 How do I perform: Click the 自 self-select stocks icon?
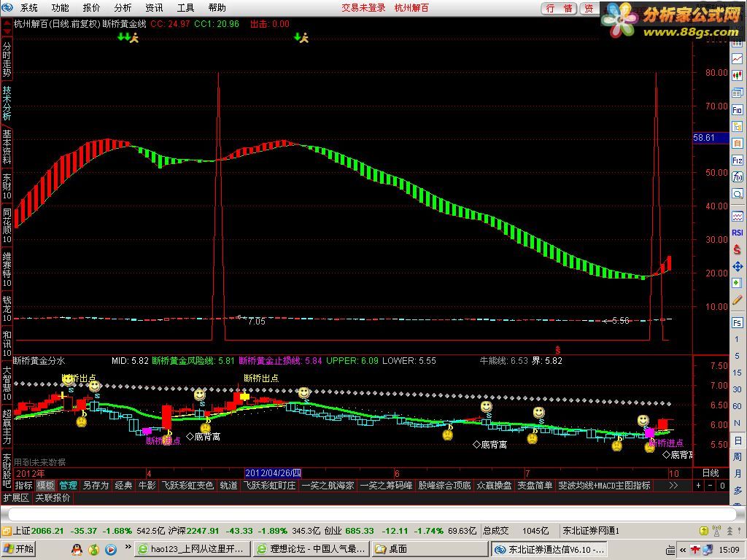[737, 144]
